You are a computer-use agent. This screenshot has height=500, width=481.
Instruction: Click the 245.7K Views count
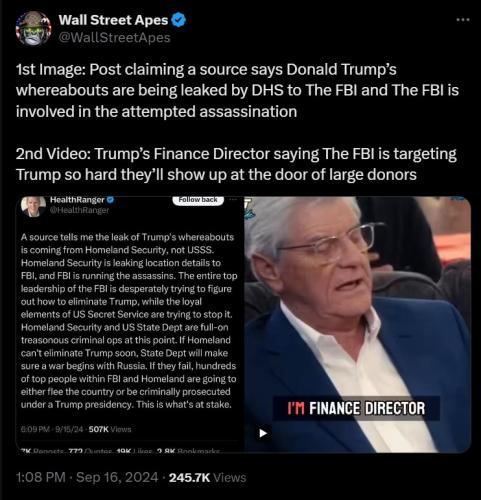[x=208, y=477]
